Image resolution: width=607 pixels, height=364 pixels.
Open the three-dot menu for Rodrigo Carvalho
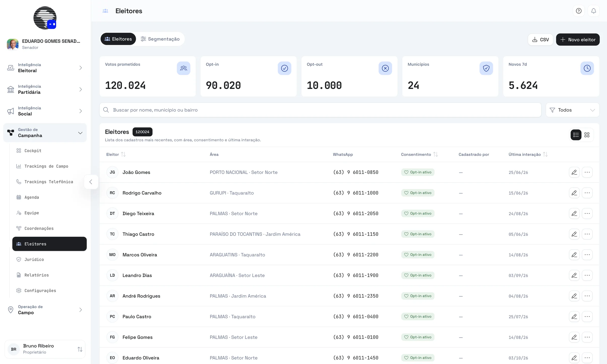[587, 193]
